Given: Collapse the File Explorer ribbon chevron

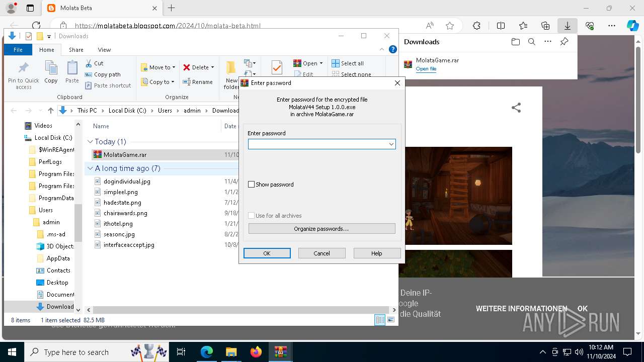Looking at the screenshot, I should [383, 49].
